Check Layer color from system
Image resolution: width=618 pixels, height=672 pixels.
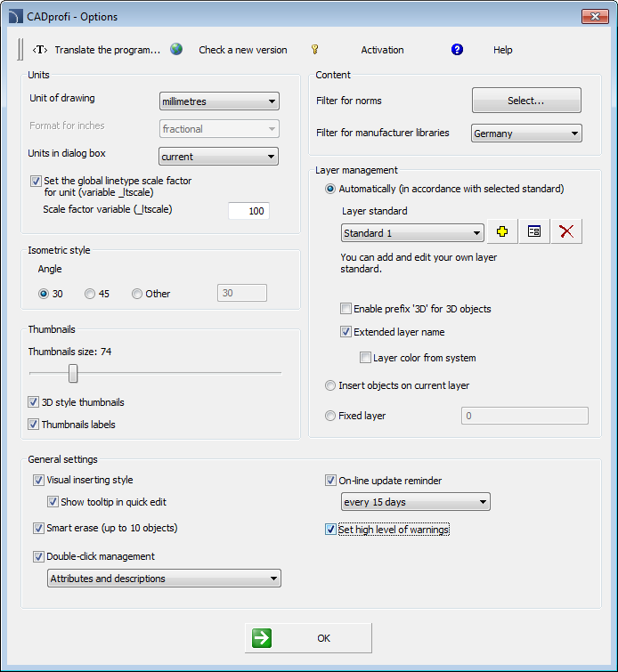coord(365,358)
